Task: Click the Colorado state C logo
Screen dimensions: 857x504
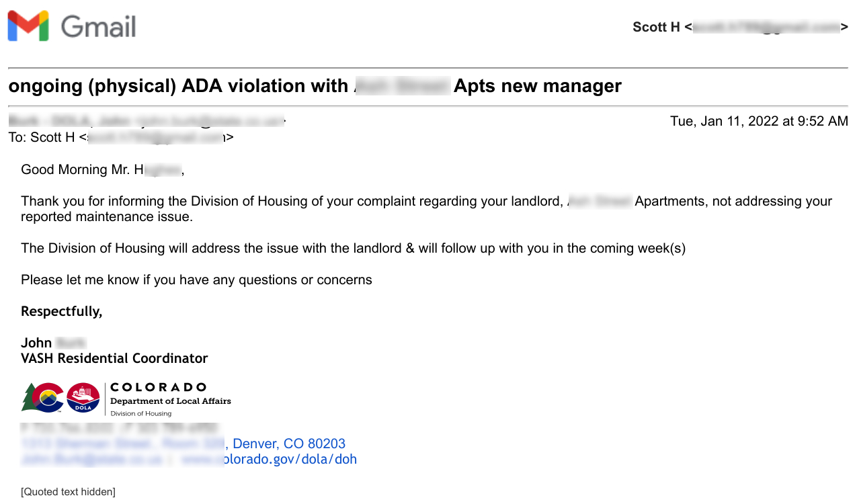Action: (48, 398)
